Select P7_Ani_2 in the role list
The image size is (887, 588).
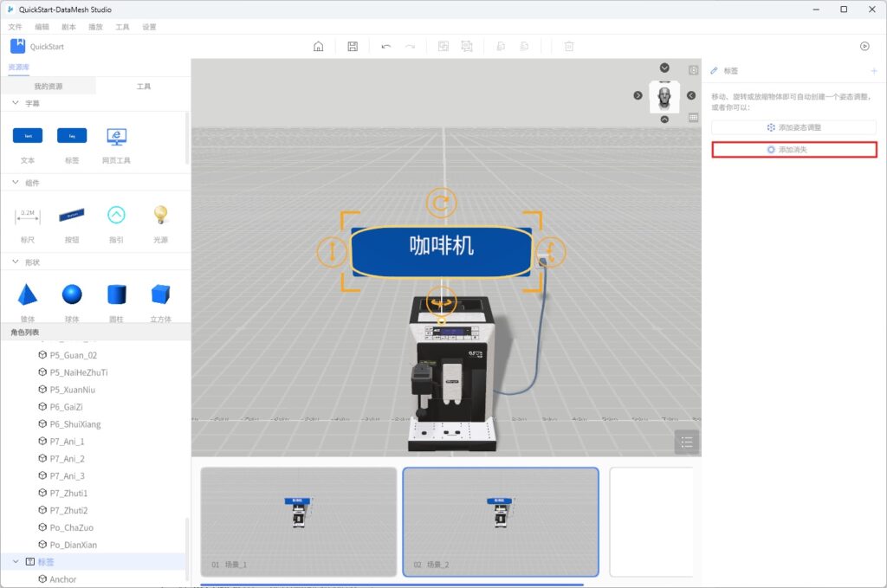click(x=67, y=458)
